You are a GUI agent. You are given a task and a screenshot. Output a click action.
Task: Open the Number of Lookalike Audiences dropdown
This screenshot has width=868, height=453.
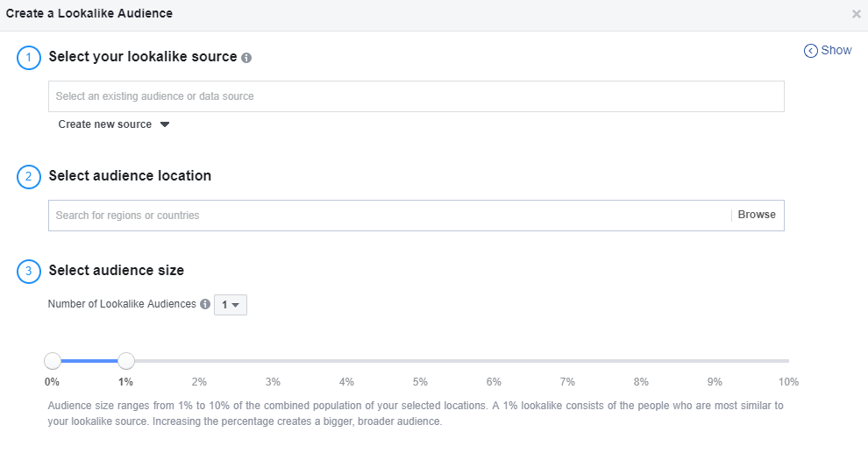click(231, 305)
